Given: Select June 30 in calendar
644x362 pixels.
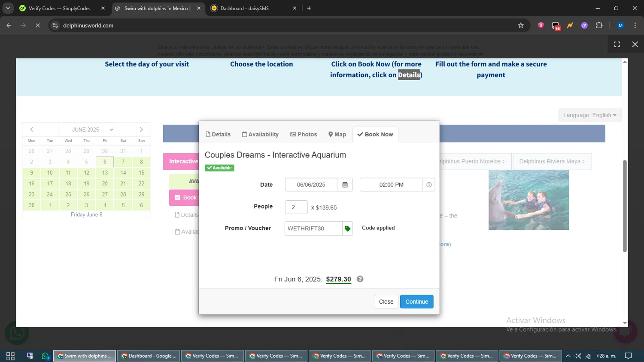Looking at the screenshot, I should click(x=31, y=205).
